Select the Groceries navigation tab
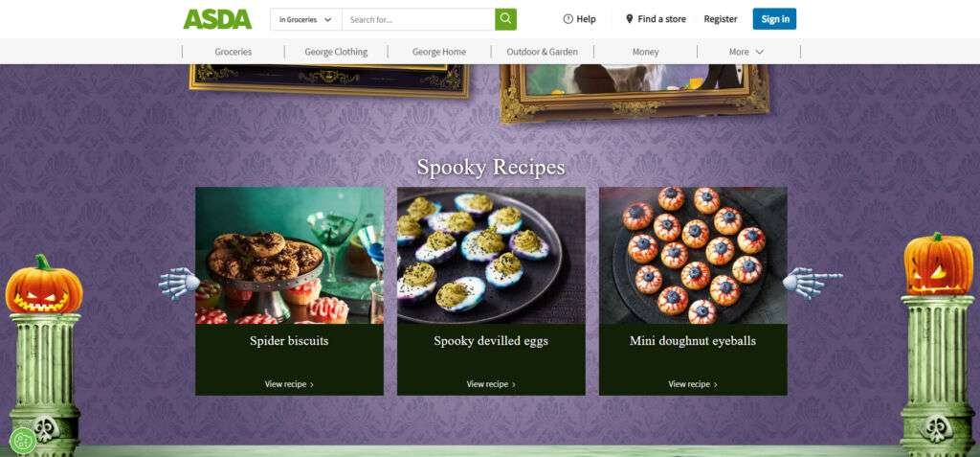This screenshot has width=980, height=457. (234, 52)
